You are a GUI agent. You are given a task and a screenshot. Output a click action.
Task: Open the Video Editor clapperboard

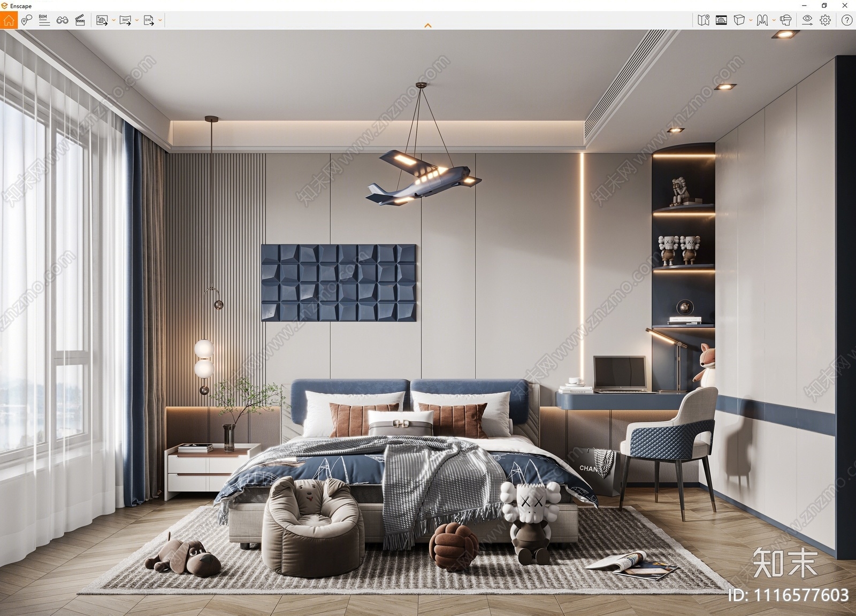(80, 21)
